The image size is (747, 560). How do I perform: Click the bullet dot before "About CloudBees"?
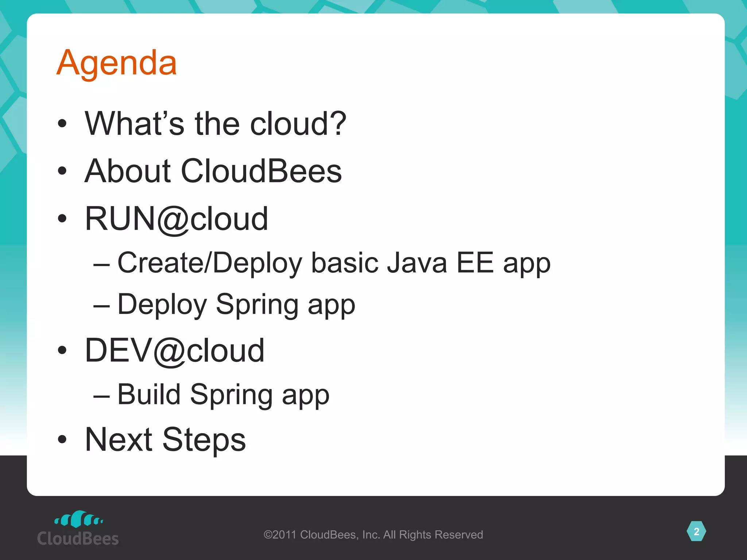click(x=62, y=171)
